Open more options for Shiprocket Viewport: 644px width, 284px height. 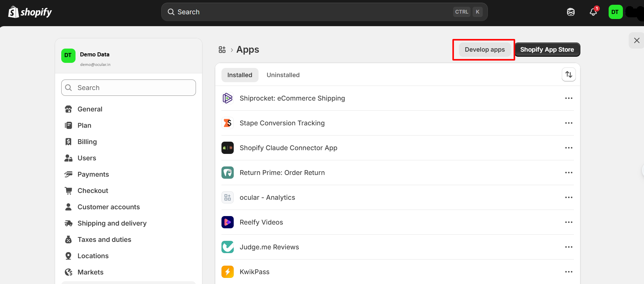[569, 98]
